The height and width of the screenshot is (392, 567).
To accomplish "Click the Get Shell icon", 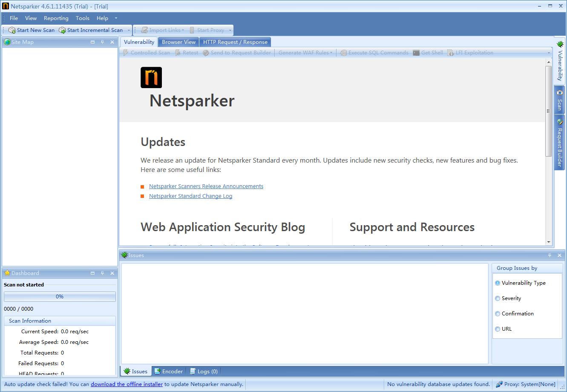I will pyautogui.click(x=416, y=53).
